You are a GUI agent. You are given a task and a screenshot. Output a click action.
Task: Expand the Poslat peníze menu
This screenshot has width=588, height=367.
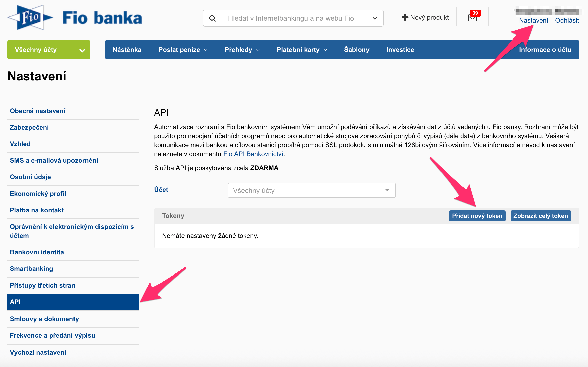pyautogui.click(x=183, y=50)
